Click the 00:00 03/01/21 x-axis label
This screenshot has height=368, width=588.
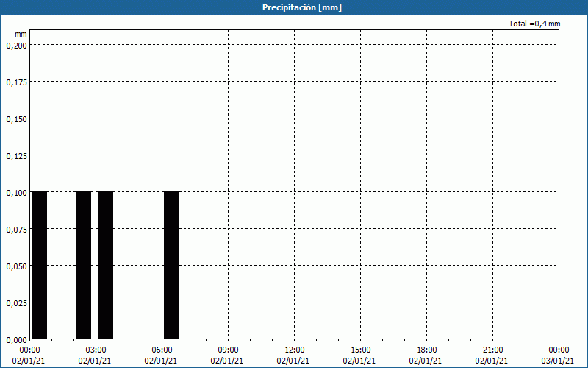pyautogui.click(x=559, y=355)
